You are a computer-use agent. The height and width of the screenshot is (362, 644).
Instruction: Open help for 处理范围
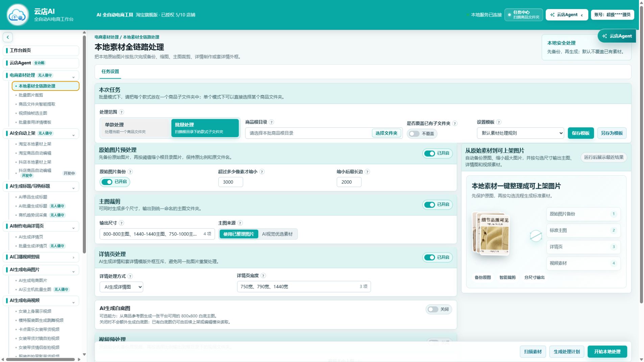point(121,112)
